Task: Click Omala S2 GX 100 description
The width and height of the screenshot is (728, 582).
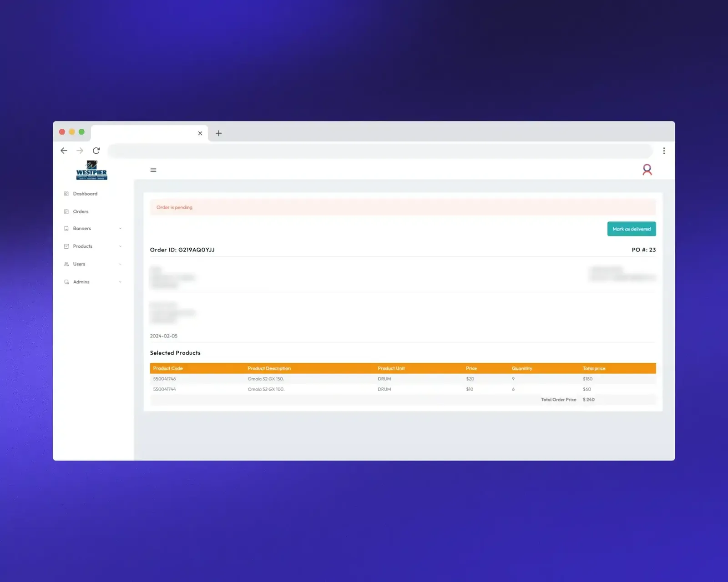Action: [x=266, y=389]
